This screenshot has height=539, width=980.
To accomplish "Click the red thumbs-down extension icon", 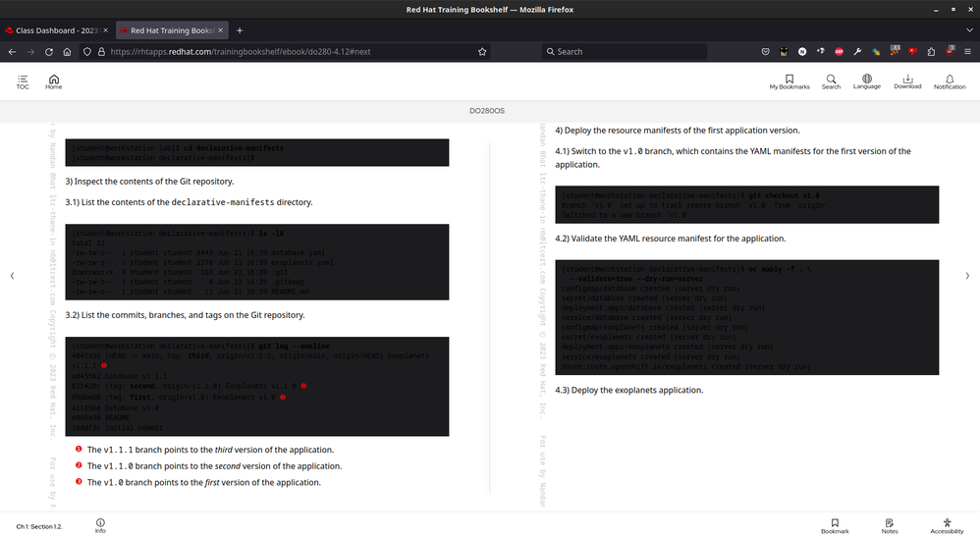I will [912, 52].
